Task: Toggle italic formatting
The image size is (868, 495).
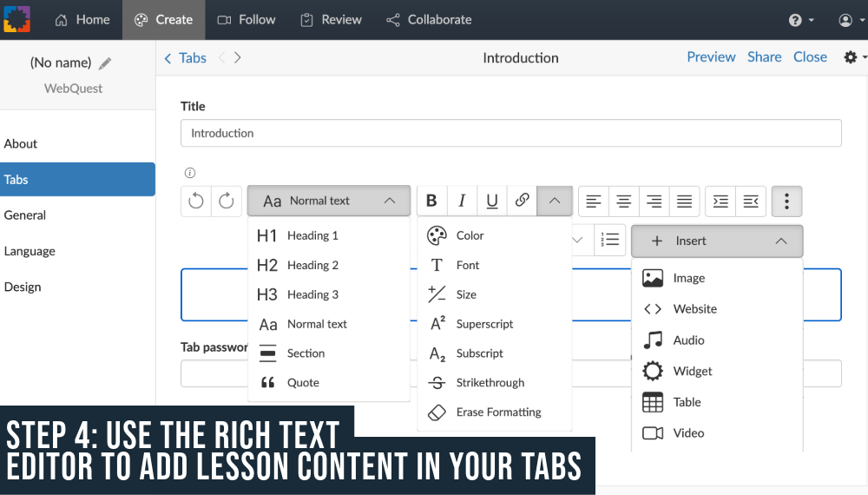Action: tap(462, 201)
